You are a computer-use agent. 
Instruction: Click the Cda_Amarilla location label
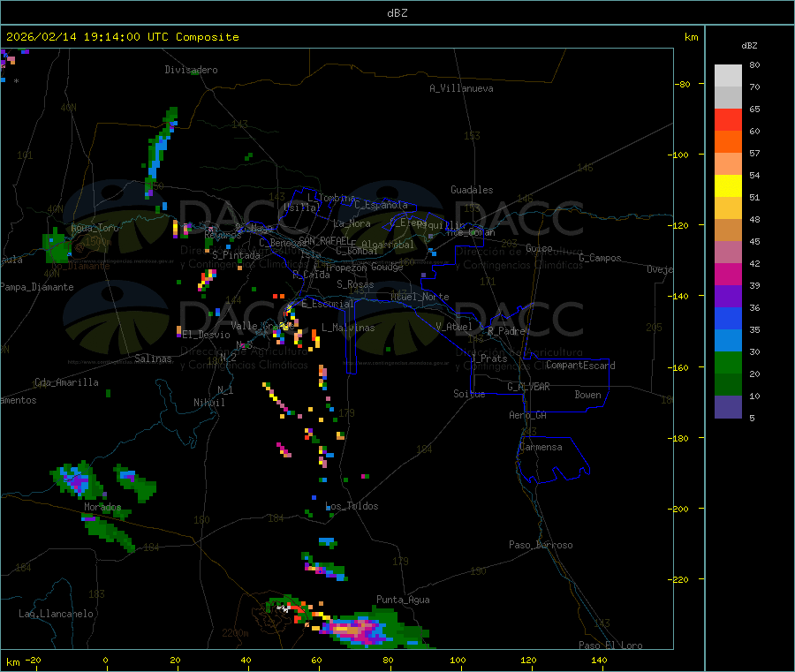[66, 382]
